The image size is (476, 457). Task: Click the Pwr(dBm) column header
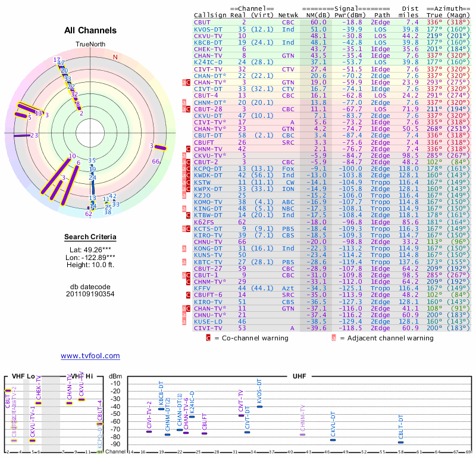350,15
